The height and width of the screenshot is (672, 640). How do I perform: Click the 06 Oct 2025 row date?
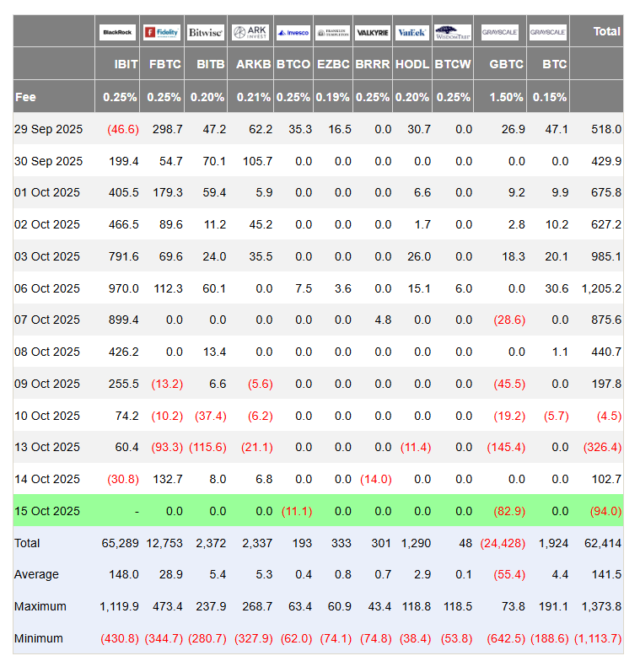47,288
